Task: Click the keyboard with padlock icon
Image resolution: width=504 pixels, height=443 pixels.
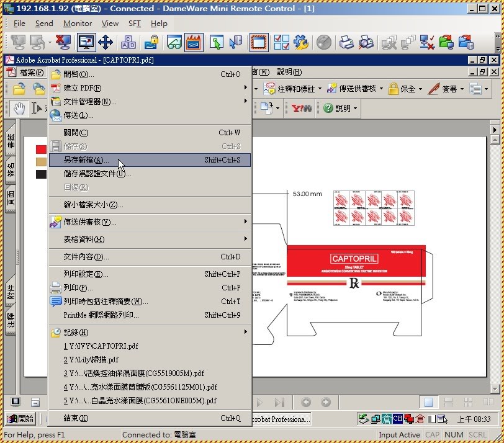Action: click(x=151, y=42)
